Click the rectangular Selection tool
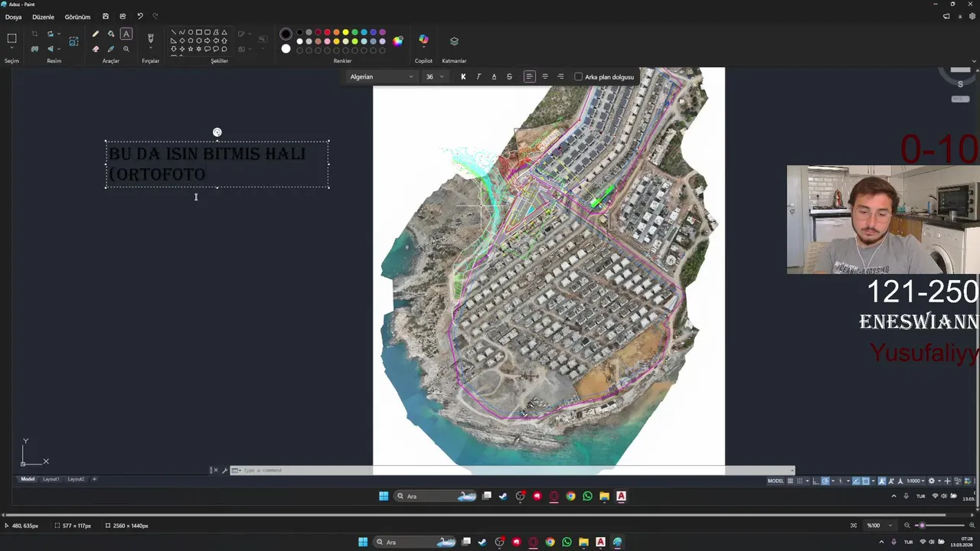Viewport: 980px width, 551px height. pos(11,38)
